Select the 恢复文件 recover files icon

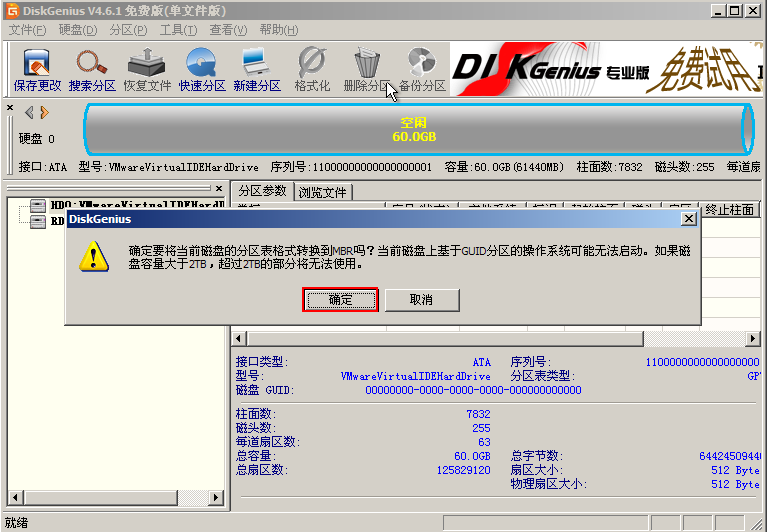[x=147, y=69]
